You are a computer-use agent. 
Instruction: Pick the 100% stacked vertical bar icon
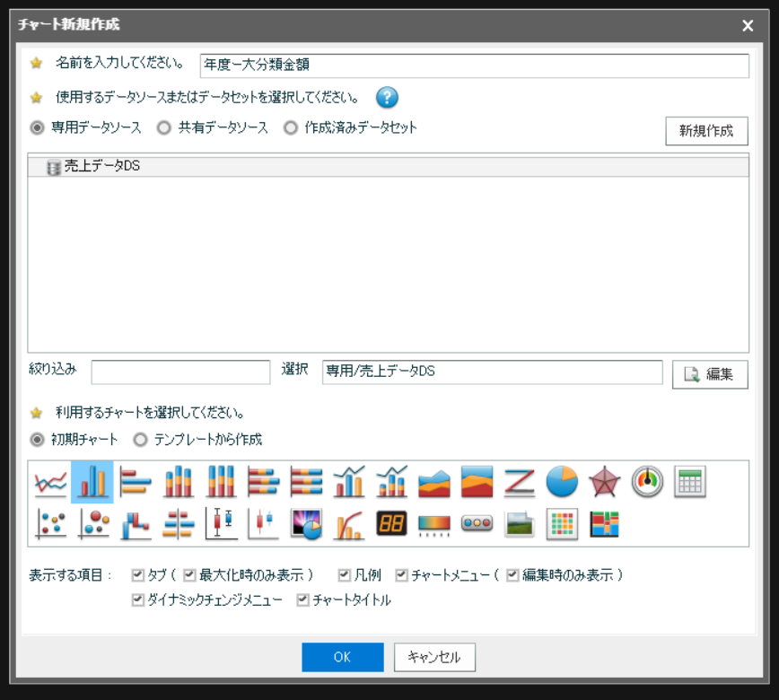[221, 481]
